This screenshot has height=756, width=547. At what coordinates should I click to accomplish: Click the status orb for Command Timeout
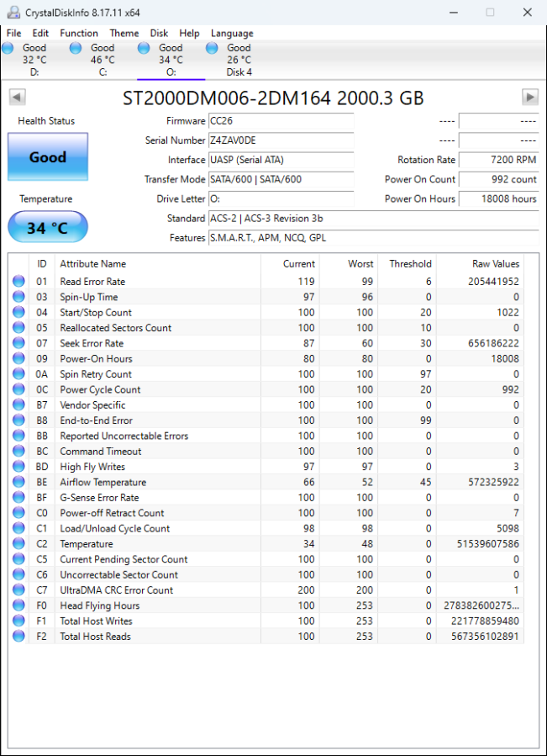[x=18, y=451]
